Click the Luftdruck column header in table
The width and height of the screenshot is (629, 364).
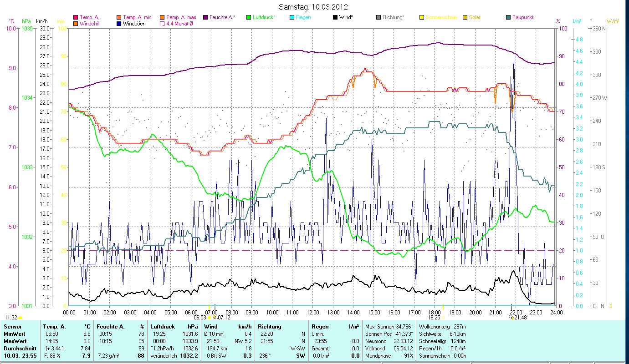coord(162,327)
